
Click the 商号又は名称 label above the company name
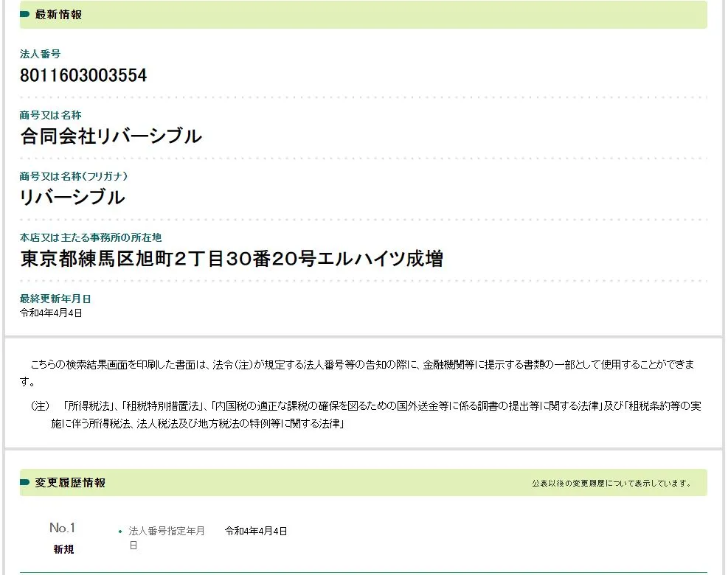(x=50, y=115)
